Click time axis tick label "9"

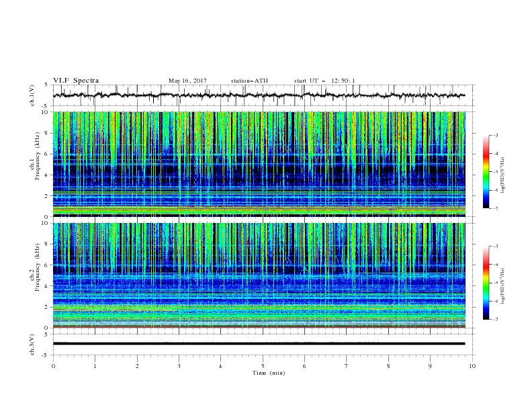pos(430,366)
